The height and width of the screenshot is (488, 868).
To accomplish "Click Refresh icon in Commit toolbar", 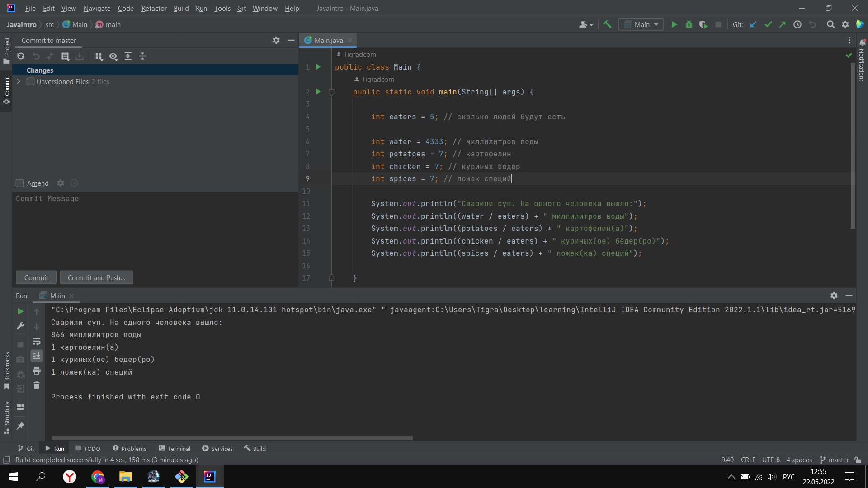I will point(21,56).
